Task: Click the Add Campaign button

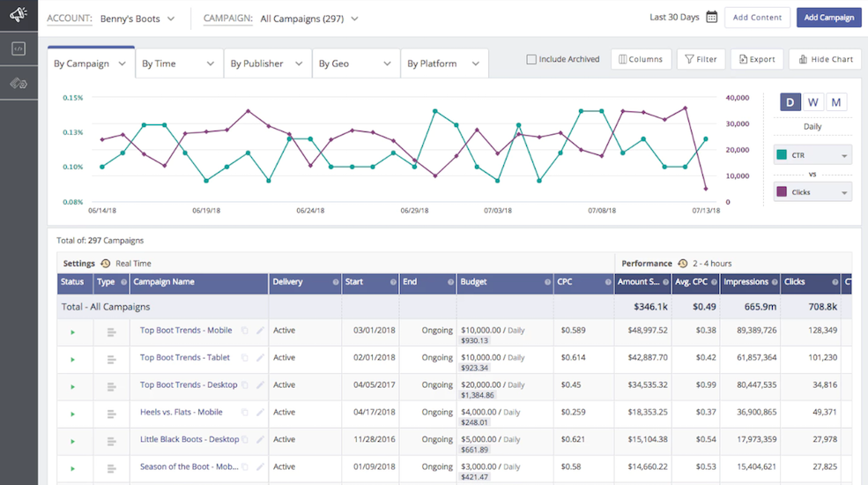Action: (828, 18)
